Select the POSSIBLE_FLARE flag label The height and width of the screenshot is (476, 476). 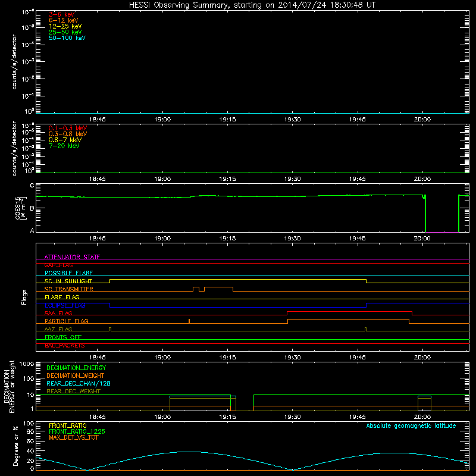(x=68, y=273)
